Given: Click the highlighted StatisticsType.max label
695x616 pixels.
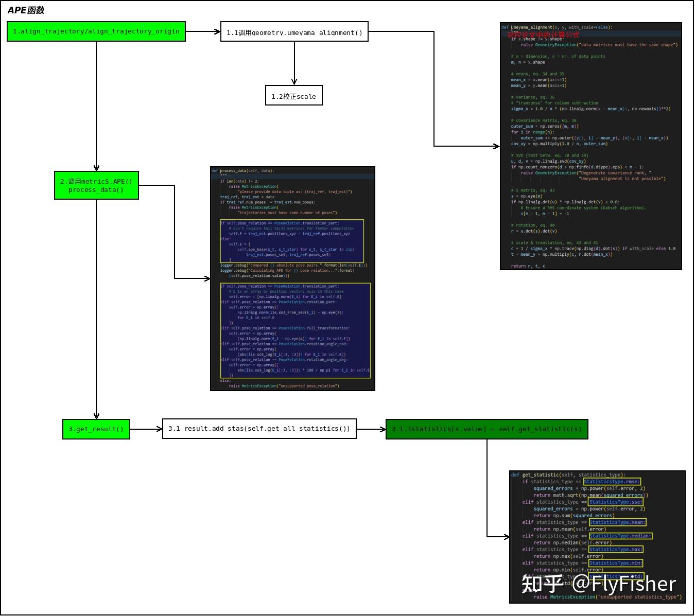Looking at the screenshot, I should click(616, 549).
